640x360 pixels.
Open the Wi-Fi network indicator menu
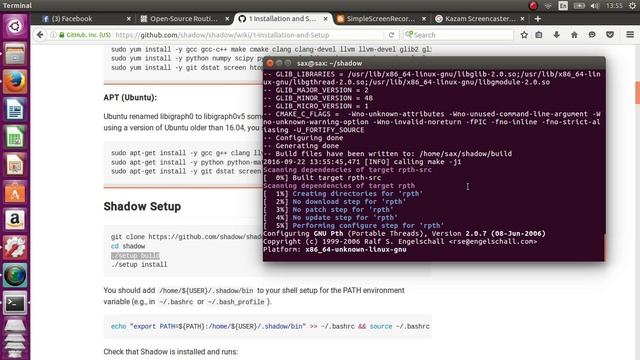548,6
